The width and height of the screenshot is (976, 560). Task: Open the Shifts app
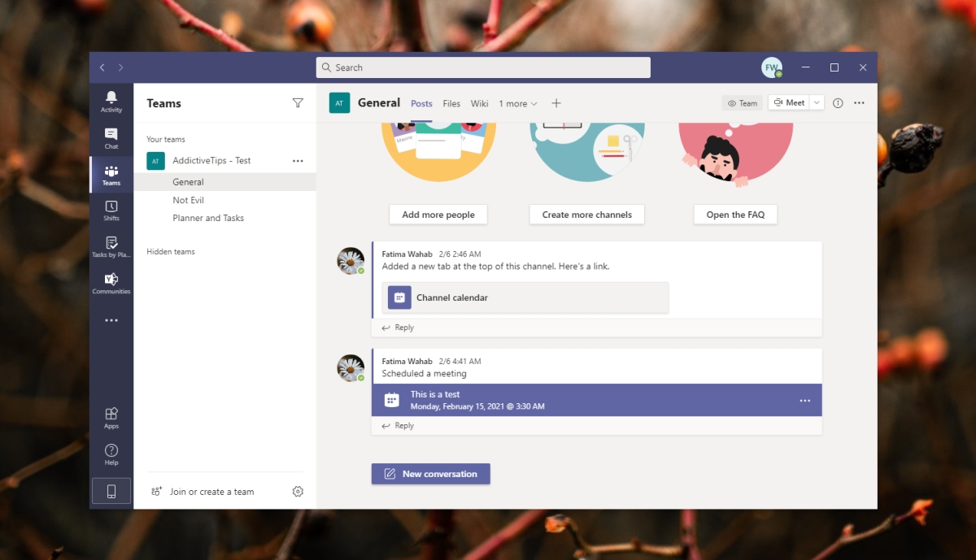pos(111,211)
